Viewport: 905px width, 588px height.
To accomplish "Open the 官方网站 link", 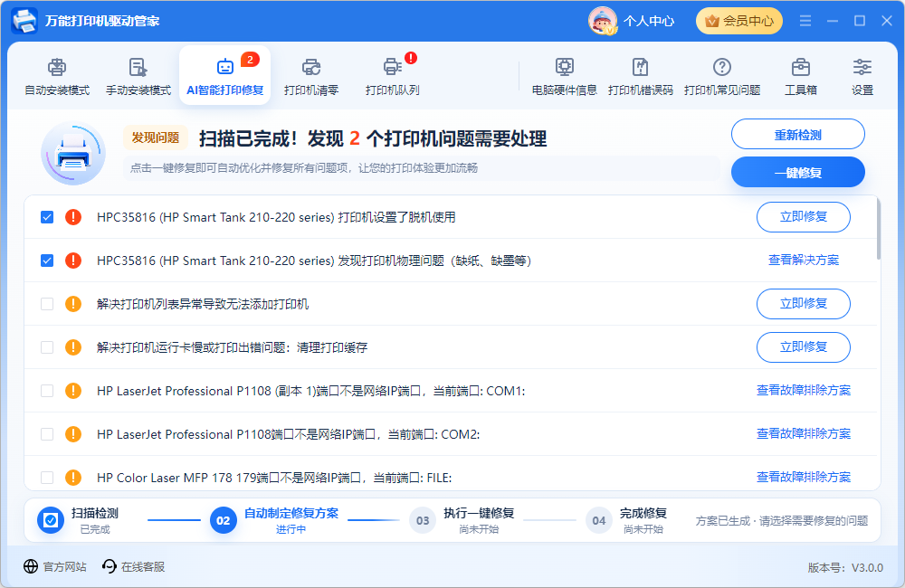I will point(55,566).
